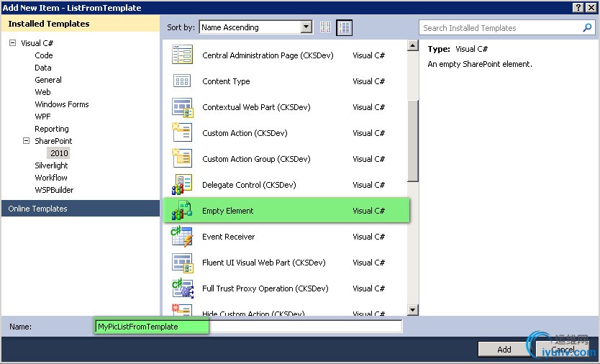Viewport: 600px width, 364px height.
Task: Click the Custom Action (CKSDev) template icon
Action: (182, 133)
